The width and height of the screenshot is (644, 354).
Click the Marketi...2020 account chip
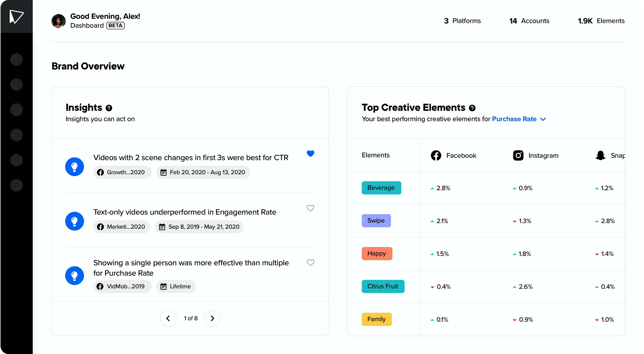122,227
